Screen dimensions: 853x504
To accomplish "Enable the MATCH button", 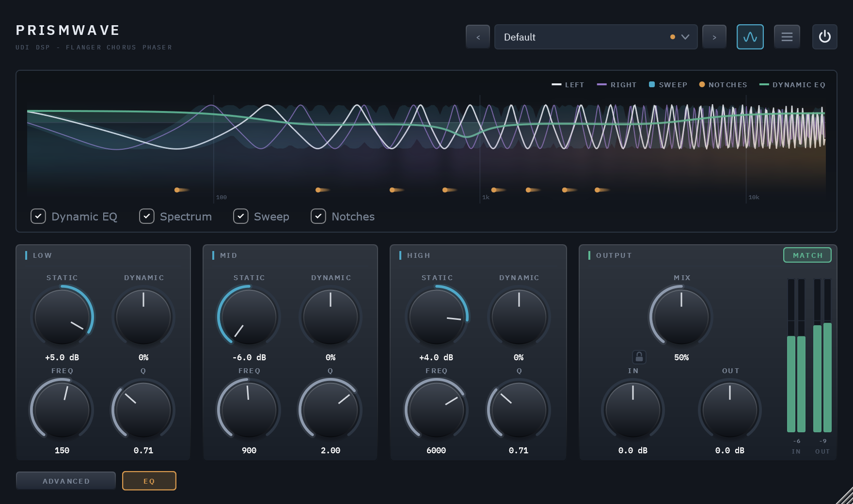I will tap(807, 255).
